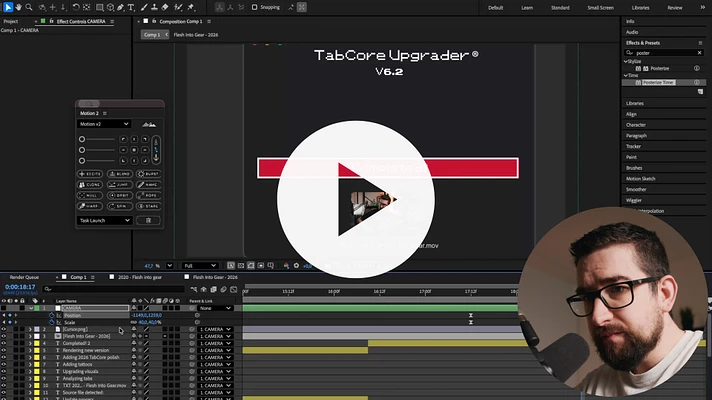Viewport: 712px width, 400px height.
Task: Click Position property stopwatch icon
Action: click(x=51, y=315)
